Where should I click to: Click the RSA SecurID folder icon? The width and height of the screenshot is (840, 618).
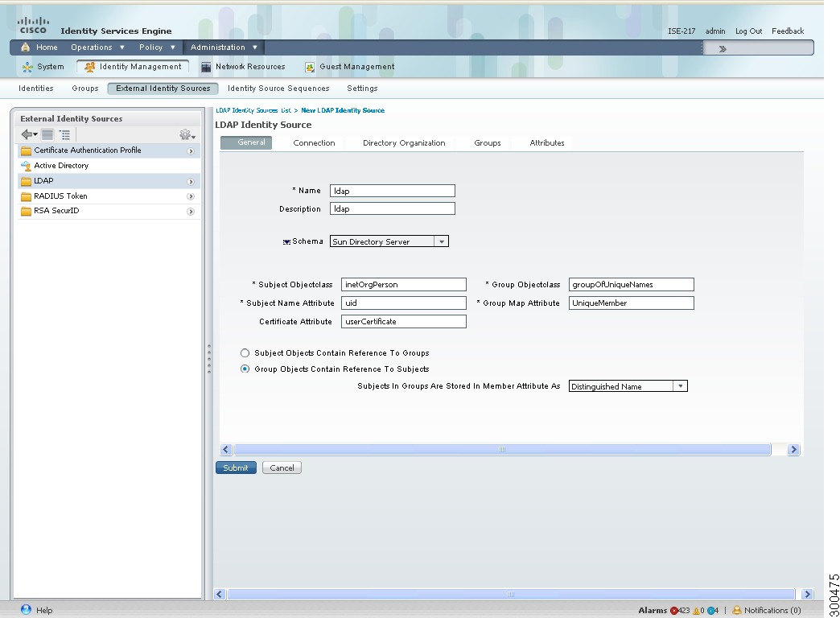pyautogui.click(x=26, y=211)
